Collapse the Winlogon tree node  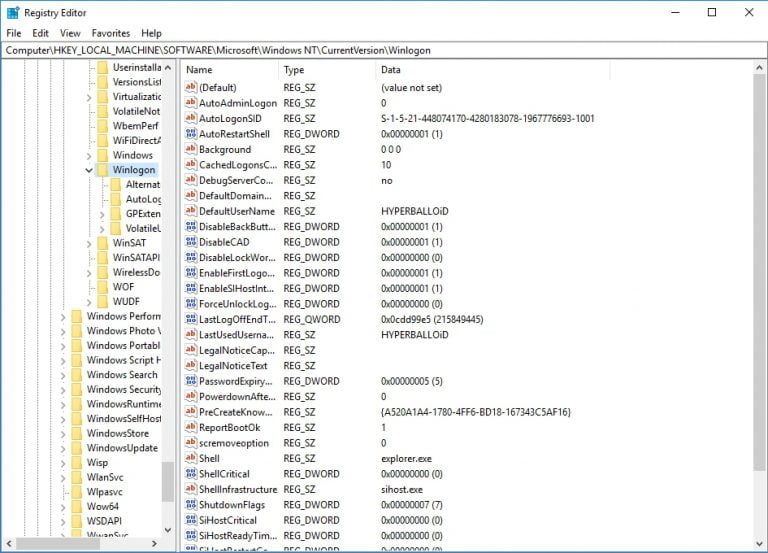click(88, 170)
